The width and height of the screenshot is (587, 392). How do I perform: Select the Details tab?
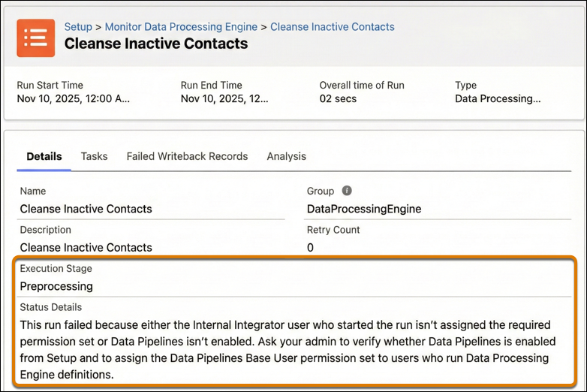point(44,156)
